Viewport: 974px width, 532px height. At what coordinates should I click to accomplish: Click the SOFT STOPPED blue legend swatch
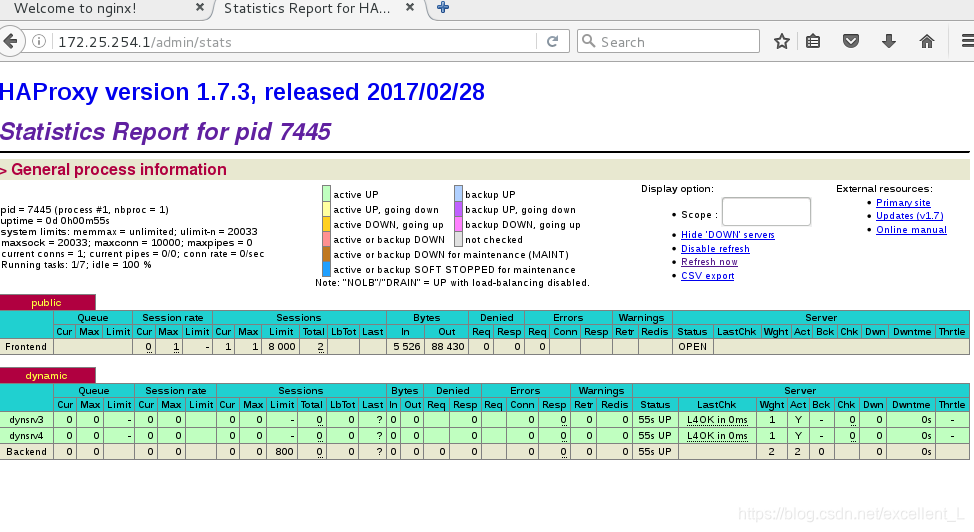point(326,269)
